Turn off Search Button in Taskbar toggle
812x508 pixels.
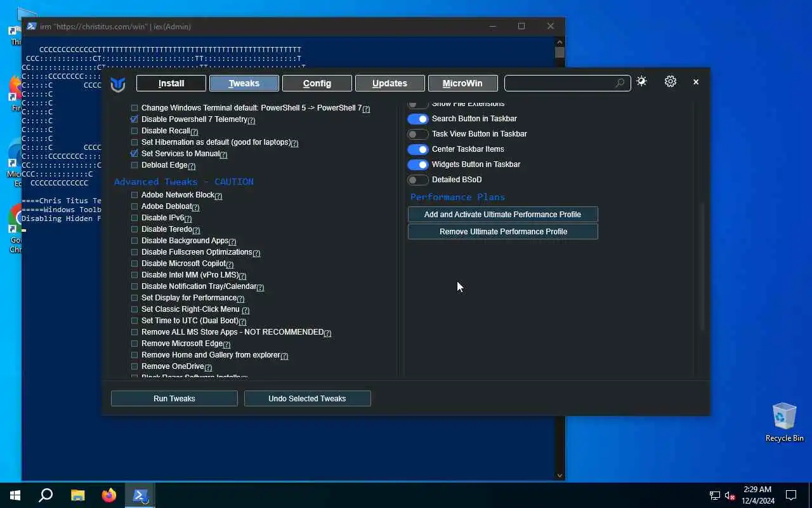[x=418, y=119]
